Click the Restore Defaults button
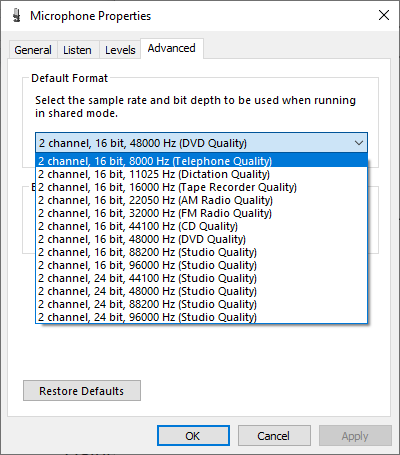Screen dimensions: 400x455 pyautogui.click(x=82, y=391)
